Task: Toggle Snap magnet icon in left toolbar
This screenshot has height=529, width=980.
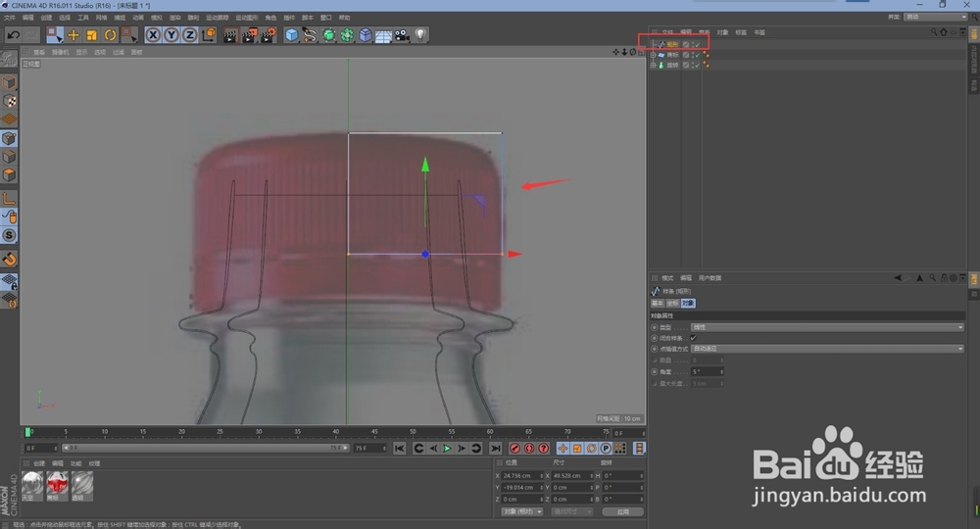Action: pyautogui.click(x=9, y=260)
